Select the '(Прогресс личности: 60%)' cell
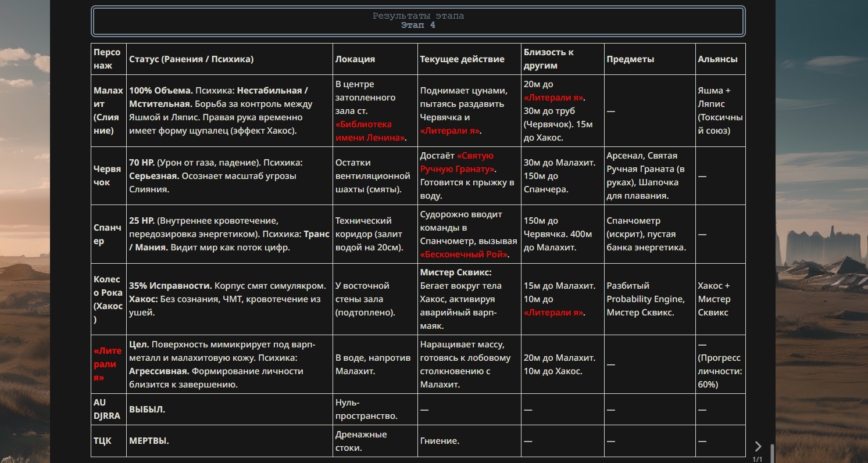The width and height of the screenshot is (868, 463). click(x=720, y=364)
